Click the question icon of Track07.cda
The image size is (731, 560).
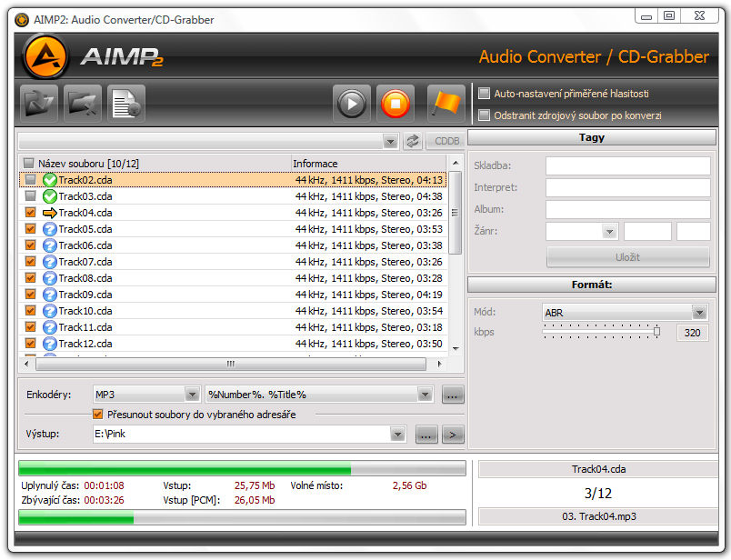click(x=49, y=262)
